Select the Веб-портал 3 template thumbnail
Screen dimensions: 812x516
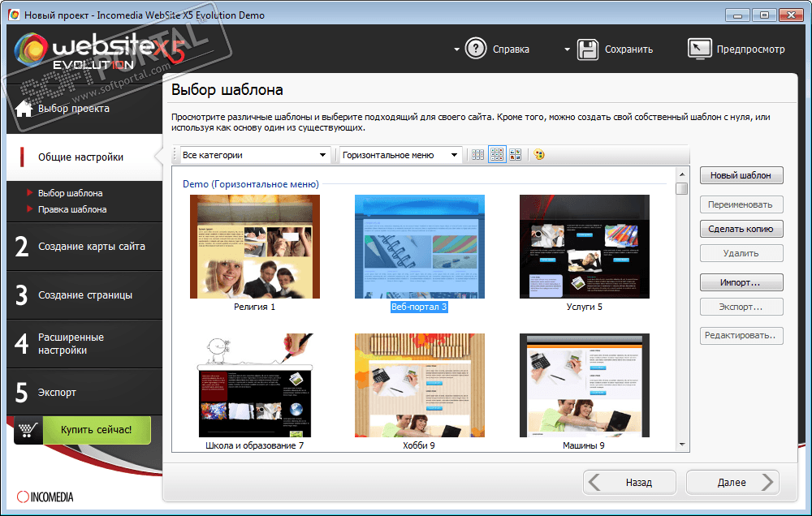(420, 247)
